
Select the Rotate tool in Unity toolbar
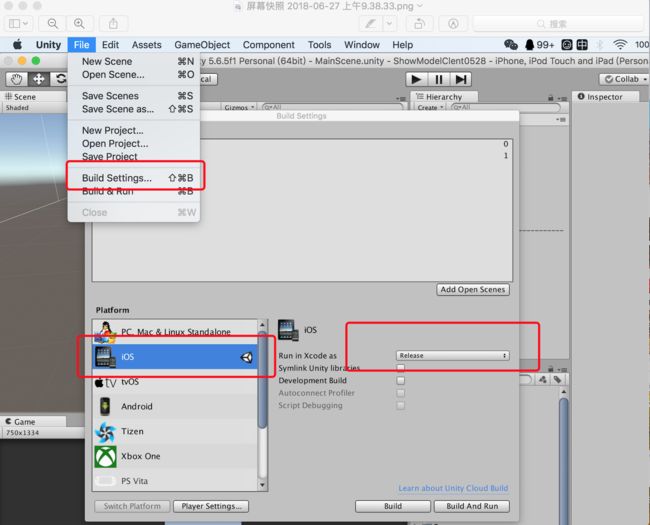(x=60, y=79)
